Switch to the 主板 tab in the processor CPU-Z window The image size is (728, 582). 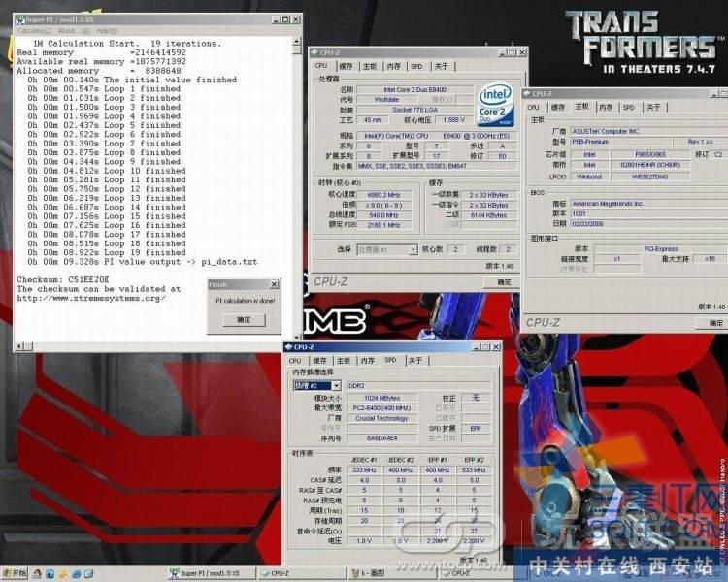(x=370, y=66)
